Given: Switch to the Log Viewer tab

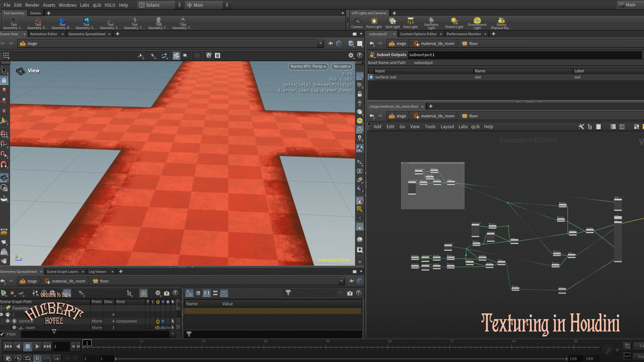Looking at the screenshot, I should click(97, 271).
